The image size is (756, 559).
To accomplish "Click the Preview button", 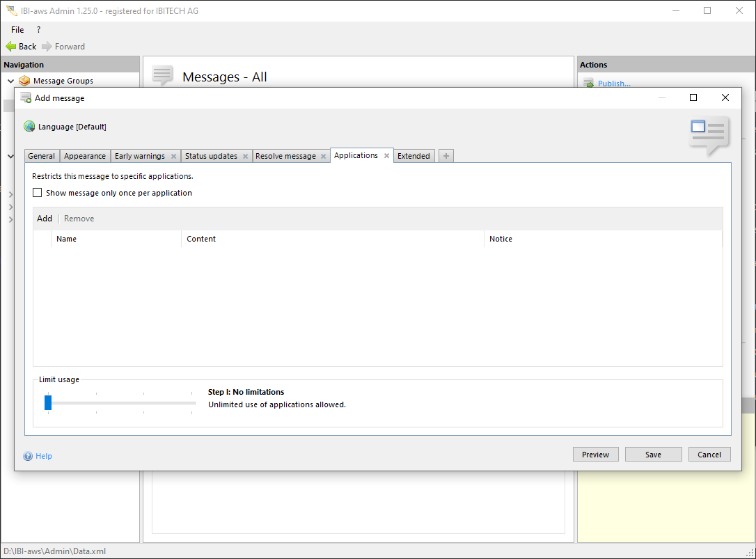I will coord(595,455).
